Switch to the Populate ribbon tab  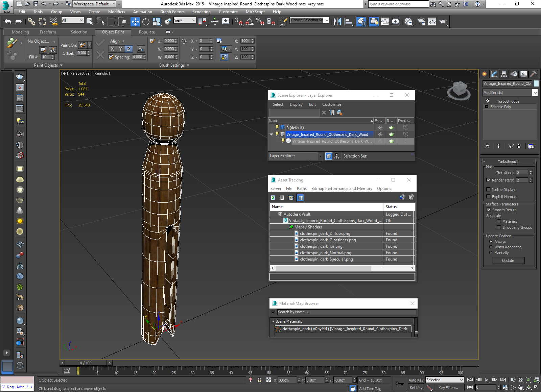pos(147,32)
